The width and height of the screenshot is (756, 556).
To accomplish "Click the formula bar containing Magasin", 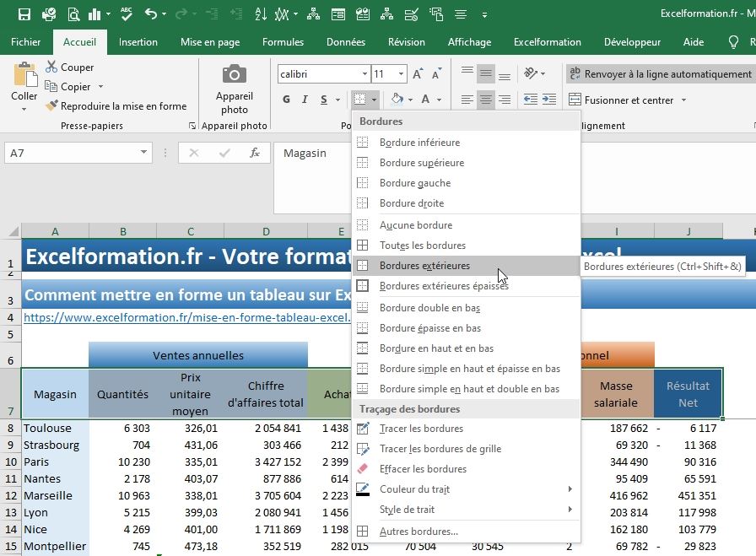I will pos(313,177).
